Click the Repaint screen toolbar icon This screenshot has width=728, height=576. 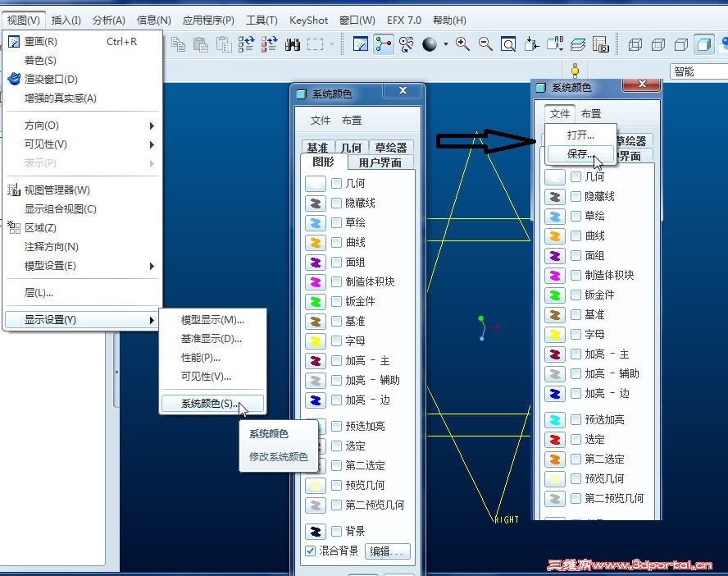(x=361, y=44)
